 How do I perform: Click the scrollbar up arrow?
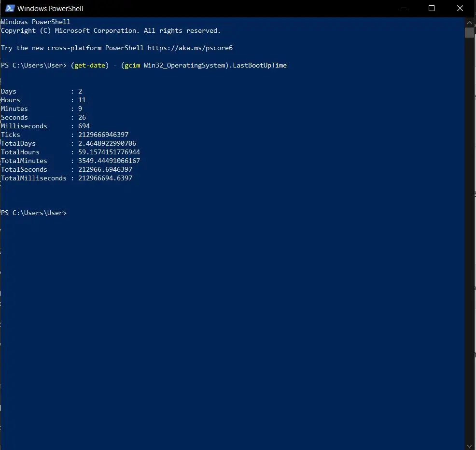click(469, 22)
